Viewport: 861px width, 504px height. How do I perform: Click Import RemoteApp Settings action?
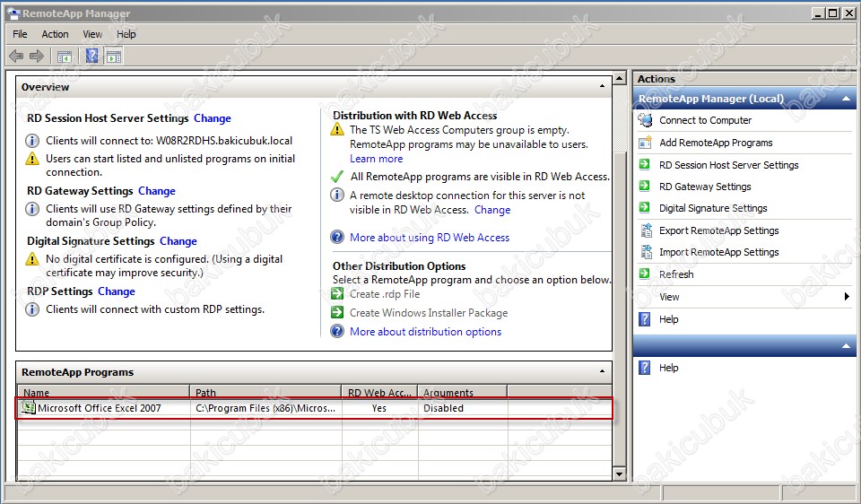718,251
